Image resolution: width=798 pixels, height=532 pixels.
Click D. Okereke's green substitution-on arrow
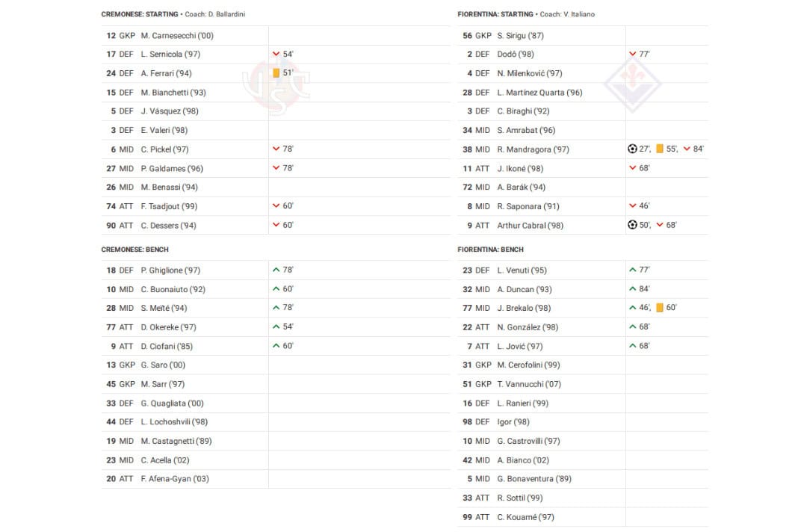(x=276, y=327)
